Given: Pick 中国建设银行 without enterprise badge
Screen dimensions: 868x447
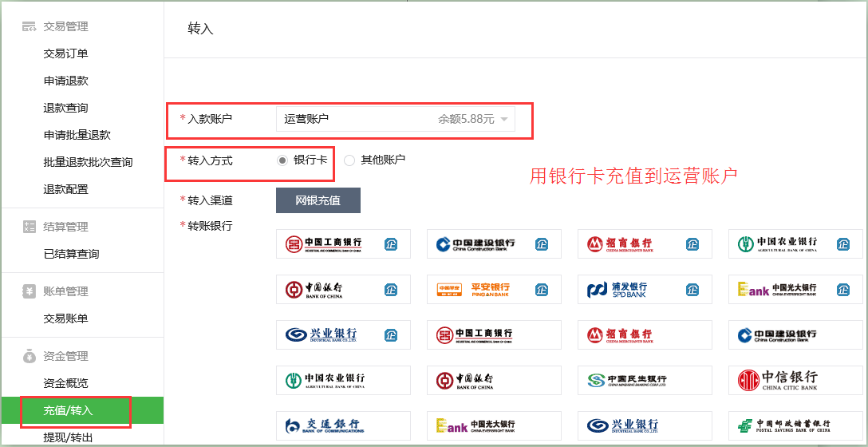Looking at the screenshot, I should pyautogui.click(x=795, y=334).
